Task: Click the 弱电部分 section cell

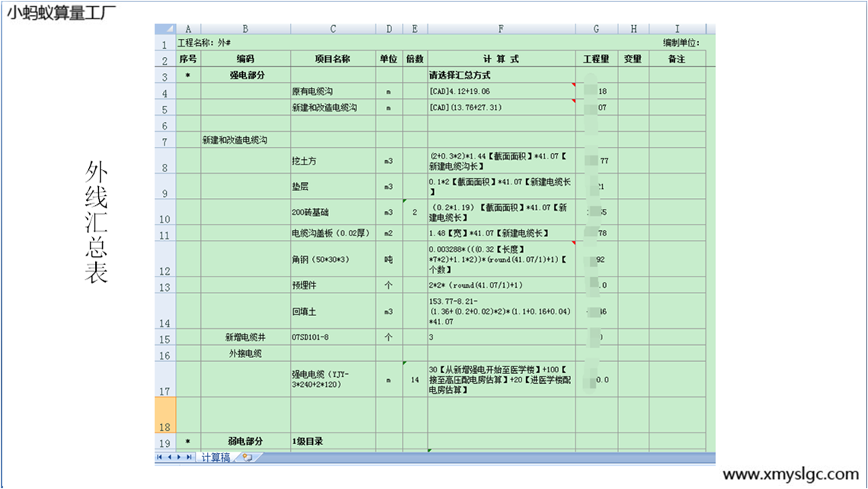Action: click(244, 441)
